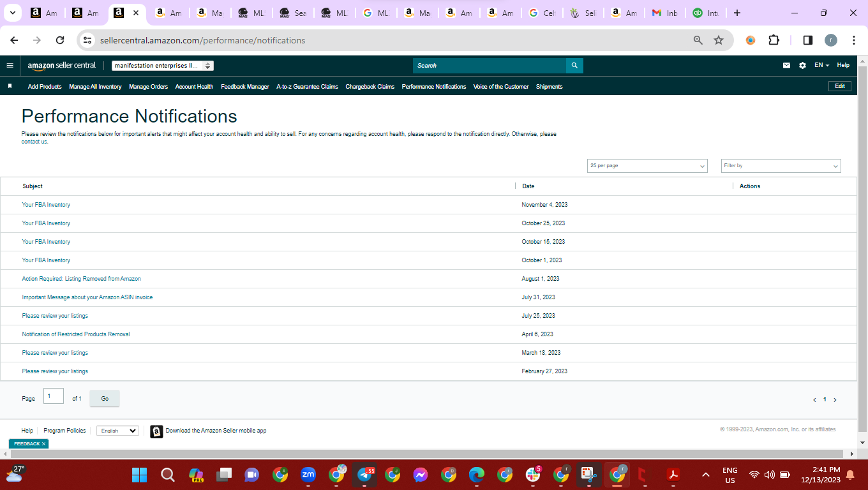The image size is (868, 490).
Task: Click the bookmark flag icon beside Add Products
Action: (10, 86)
